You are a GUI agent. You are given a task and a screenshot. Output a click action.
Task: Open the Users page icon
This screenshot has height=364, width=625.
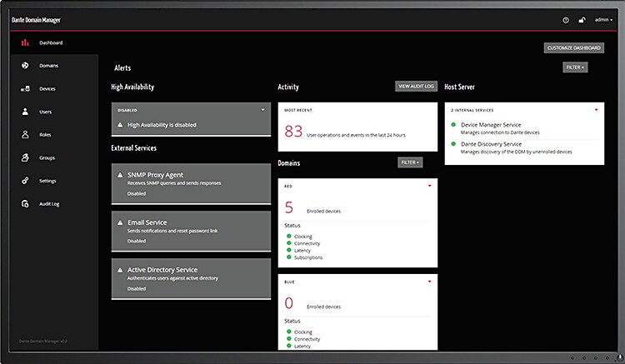click(25, 112)
